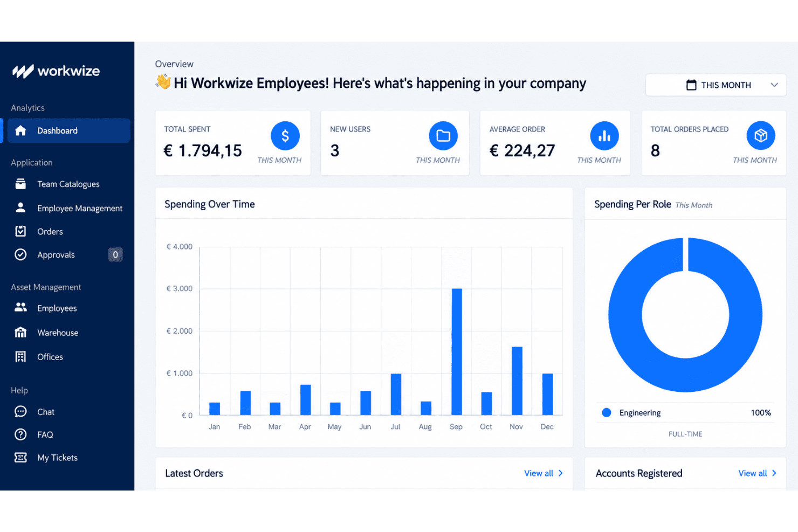Click the chevron on the THIS MONTH dropdown
The width and height of the screenshot is (798, 532).
click(x=774, y=85)
